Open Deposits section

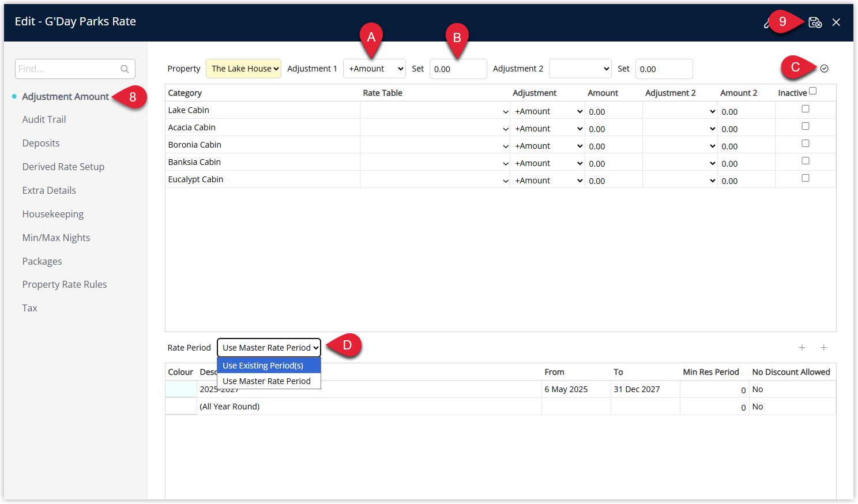point(41,144)
